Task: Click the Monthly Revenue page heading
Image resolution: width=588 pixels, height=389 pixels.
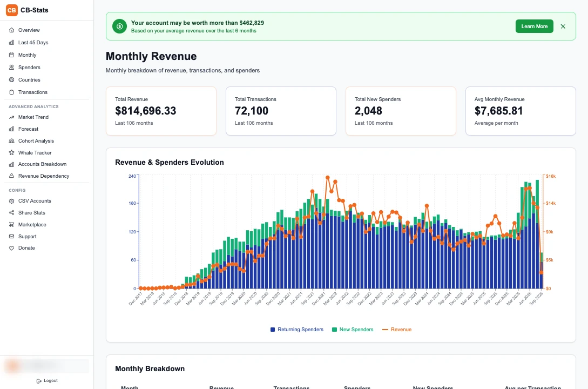Action: (x=151, y=56)
